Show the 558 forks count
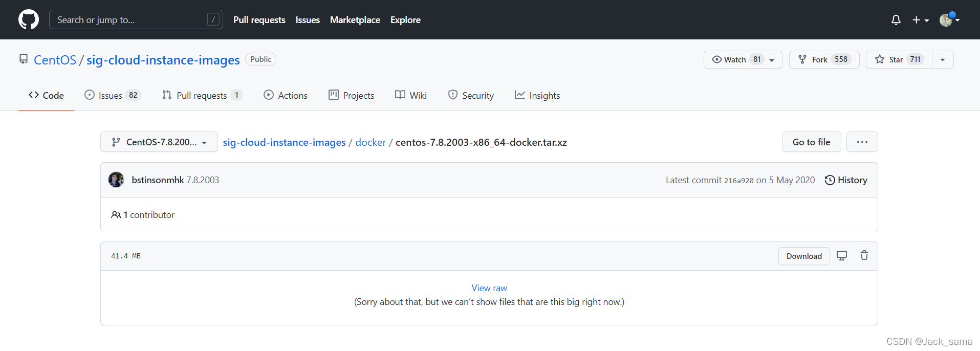This screenshot has width=980, height=351. tap(841, 59)
